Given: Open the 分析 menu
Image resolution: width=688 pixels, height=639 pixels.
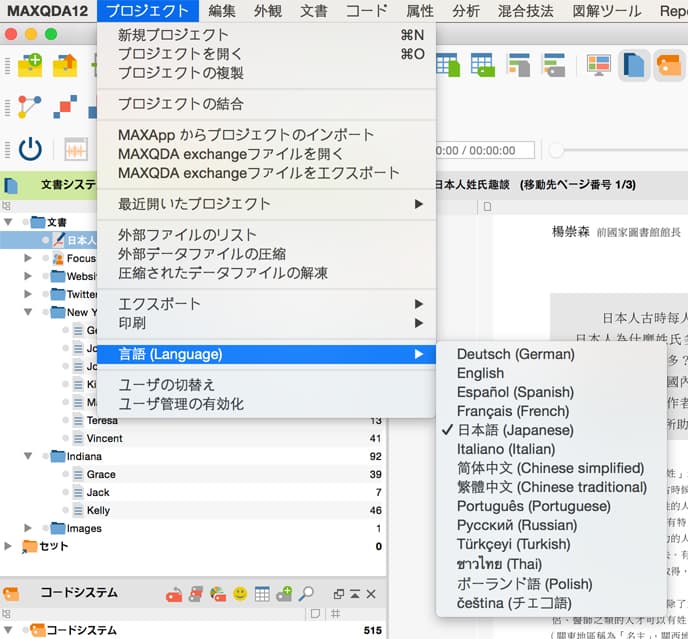Looking at the screenshot, I should click(x=466, y=11).
